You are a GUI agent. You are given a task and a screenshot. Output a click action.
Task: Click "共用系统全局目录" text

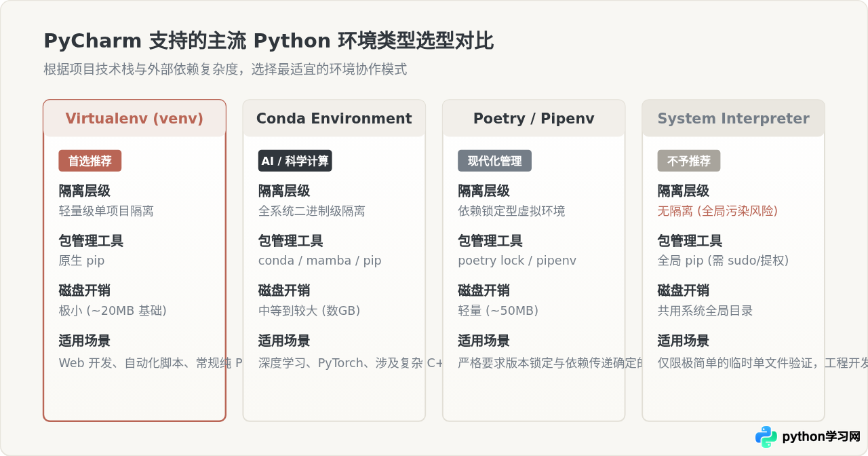tap(705, 311)
